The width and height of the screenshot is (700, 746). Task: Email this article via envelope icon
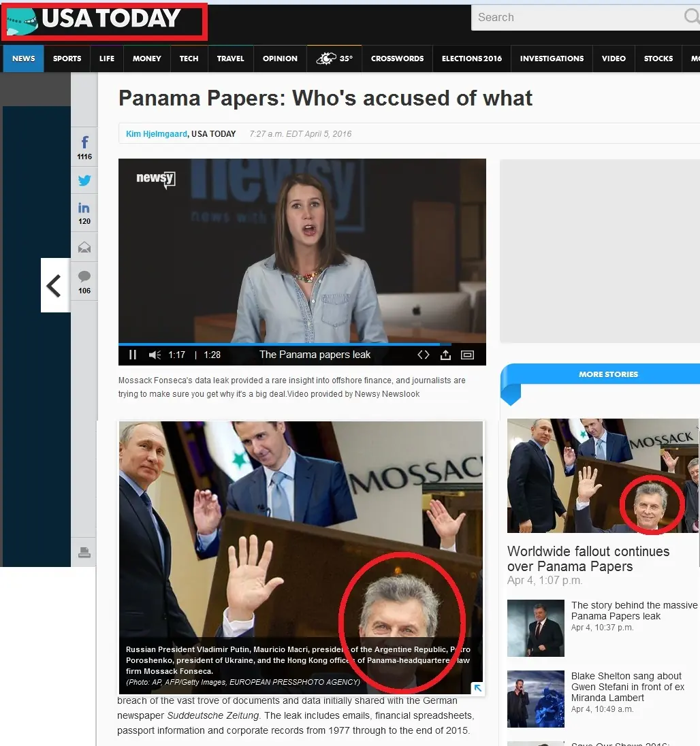tap(84, 247)
